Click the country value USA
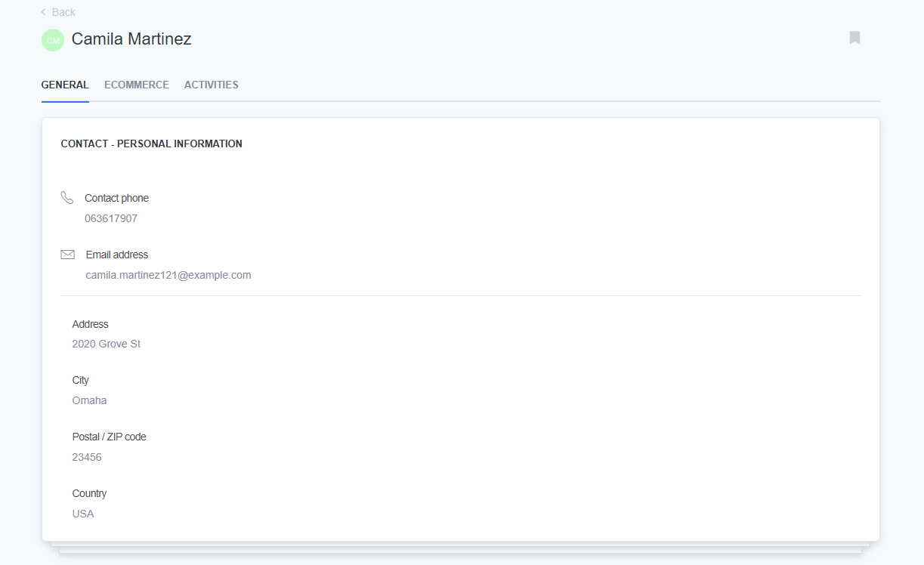The image size is (924, 565). (83, 514)
